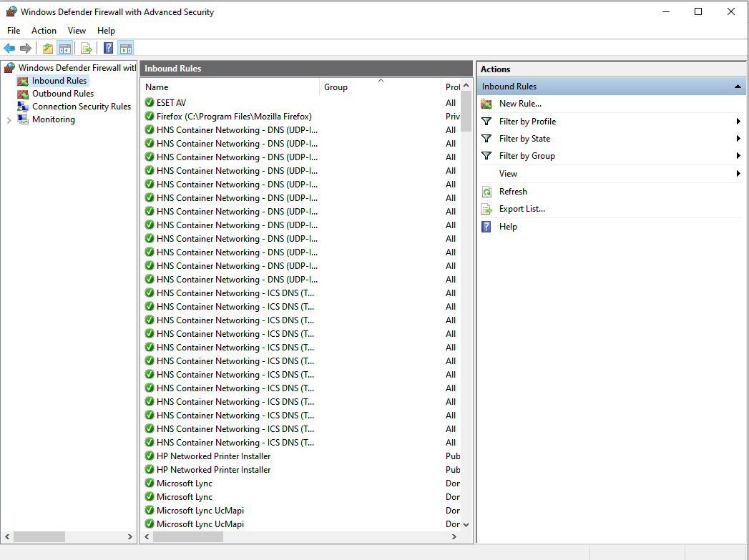Viewport: 749px width, 560px height.
Task: Toggle the action pane visibility toolbar button
Action: 126,48
